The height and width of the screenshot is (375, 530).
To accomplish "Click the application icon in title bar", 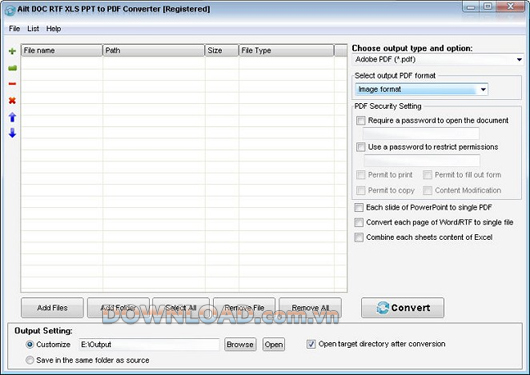I will [10, 10].
